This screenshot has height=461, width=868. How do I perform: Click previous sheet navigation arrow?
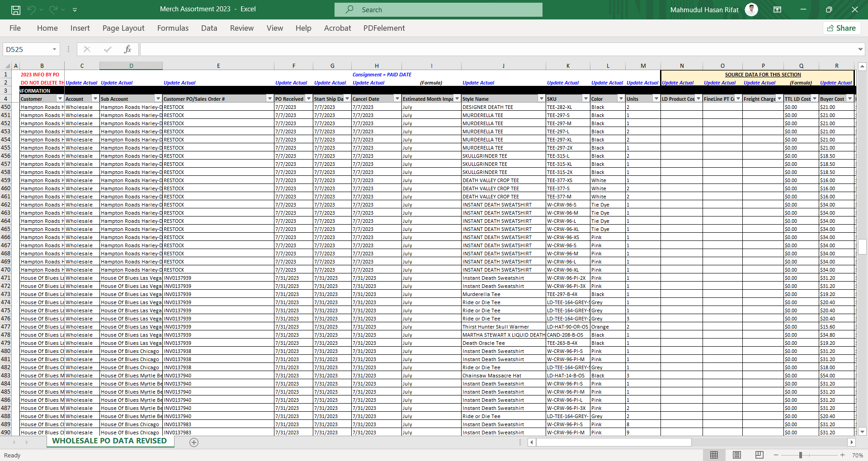tap(14, 442)
